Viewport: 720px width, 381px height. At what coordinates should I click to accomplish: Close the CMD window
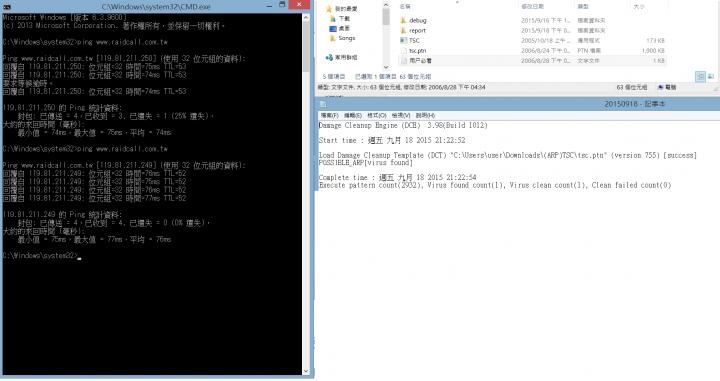[299, 5]
